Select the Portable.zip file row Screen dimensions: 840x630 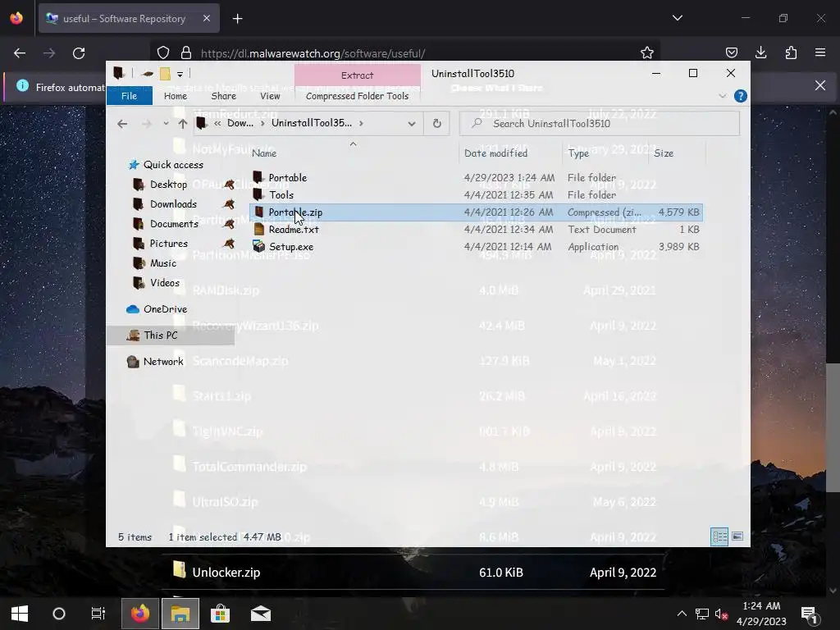point(477,212)
